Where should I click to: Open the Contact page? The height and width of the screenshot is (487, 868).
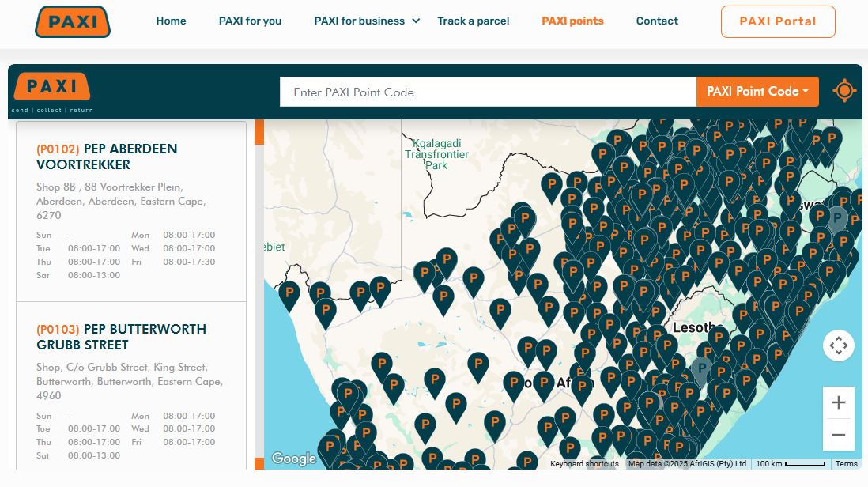coord(657,21)
